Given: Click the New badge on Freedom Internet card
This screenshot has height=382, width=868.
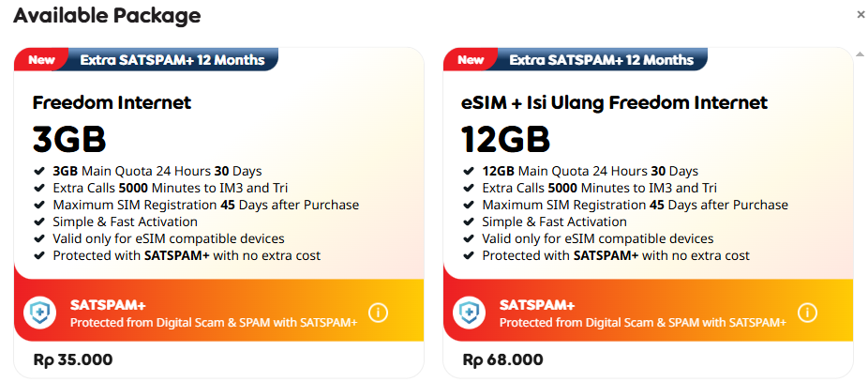Looking at the screenshot, I should coord(41,60).
